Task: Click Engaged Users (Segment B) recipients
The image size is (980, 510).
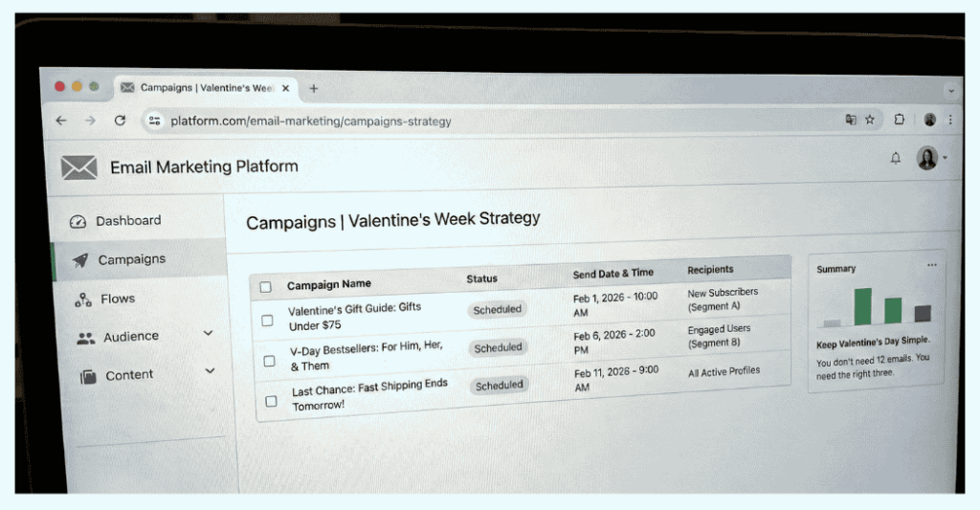Action: 719,336
